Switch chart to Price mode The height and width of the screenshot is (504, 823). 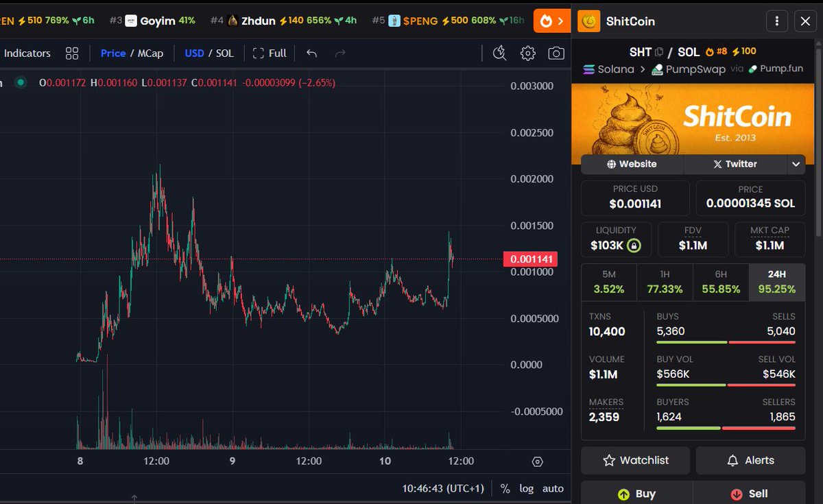[113, 53]
